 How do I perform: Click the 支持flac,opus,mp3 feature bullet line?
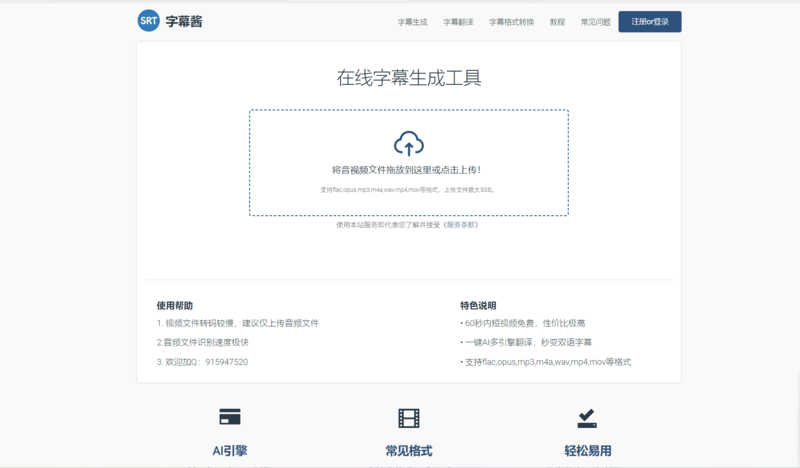[x=545, y=362]
